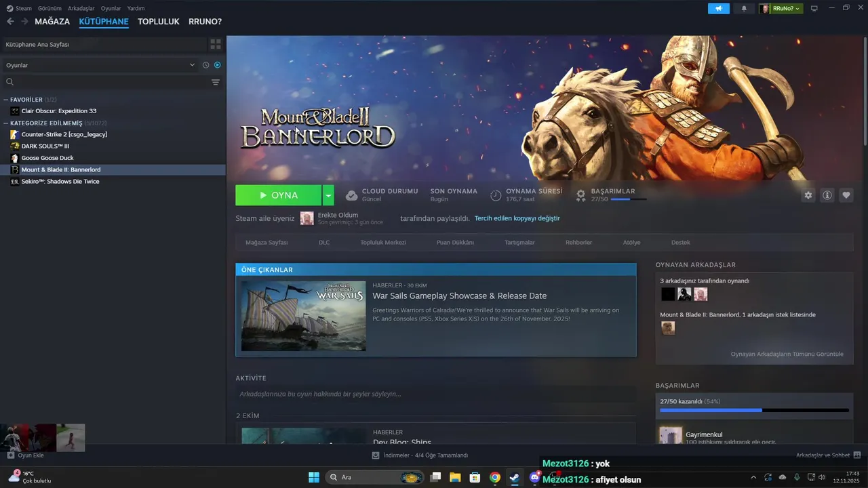Open Task View on the taskbar
This screenshot has width=868, height=488.
click(x=435, y=477)
